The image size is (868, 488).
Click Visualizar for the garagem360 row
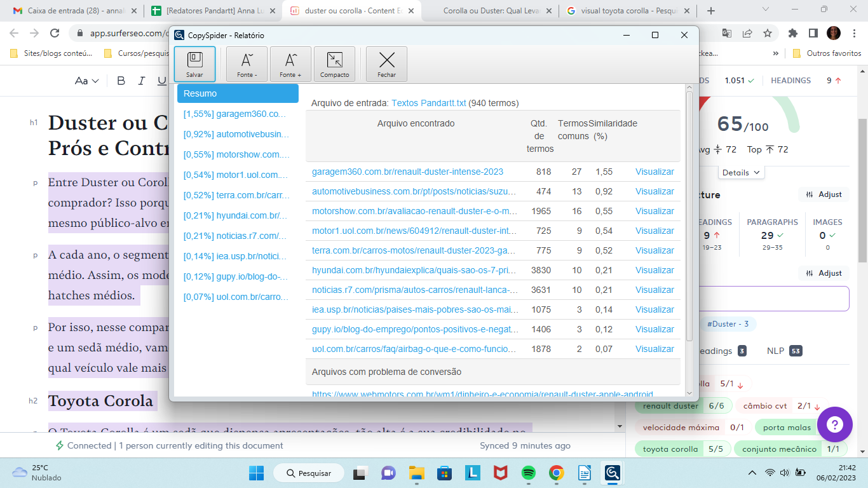(x=654, y=172)
